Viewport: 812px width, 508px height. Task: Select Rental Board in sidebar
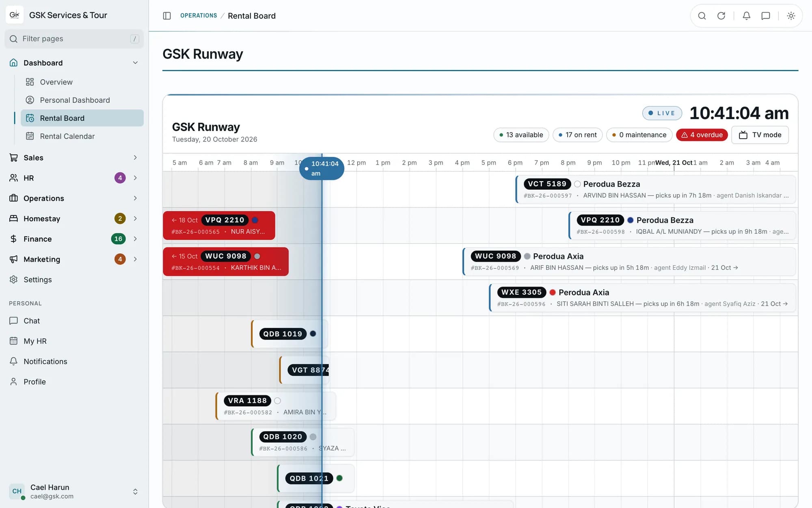[82, 118]
